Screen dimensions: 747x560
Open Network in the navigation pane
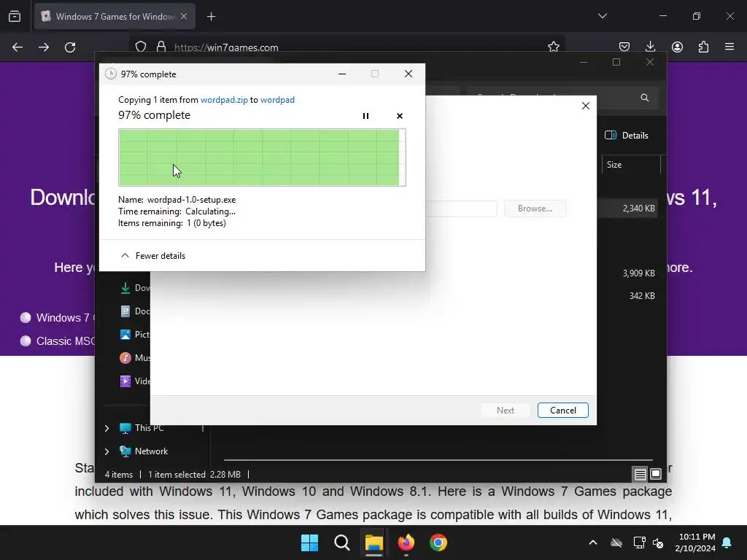144,451
